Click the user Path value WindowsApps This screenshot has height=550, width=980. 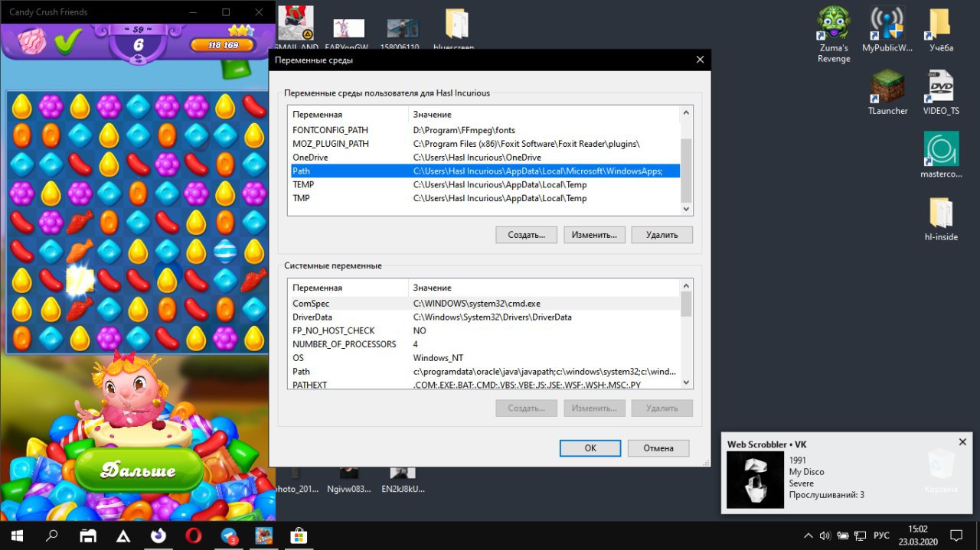537,171
